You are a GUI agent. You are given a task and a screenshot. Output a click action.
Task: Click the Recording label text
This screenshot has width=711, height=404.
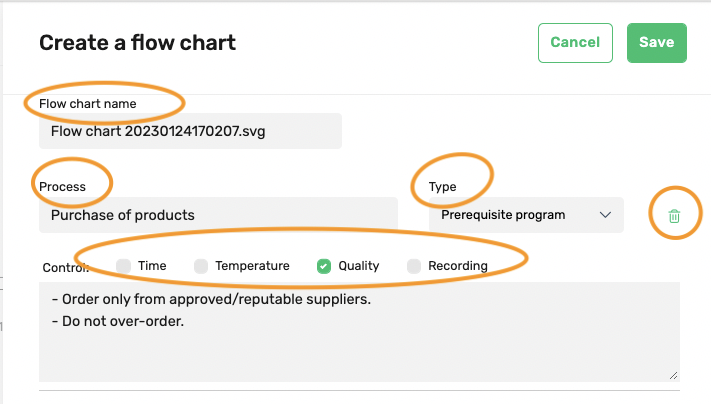pyautogui.click(x=458, y=266)
